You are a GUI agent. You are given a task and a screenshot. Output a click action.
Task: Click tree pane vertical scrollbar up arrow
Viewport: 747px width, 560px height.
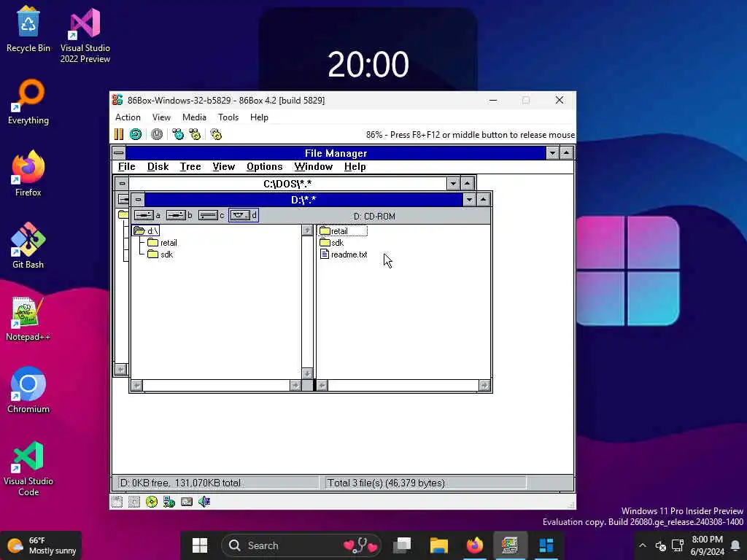coord(307,230)
